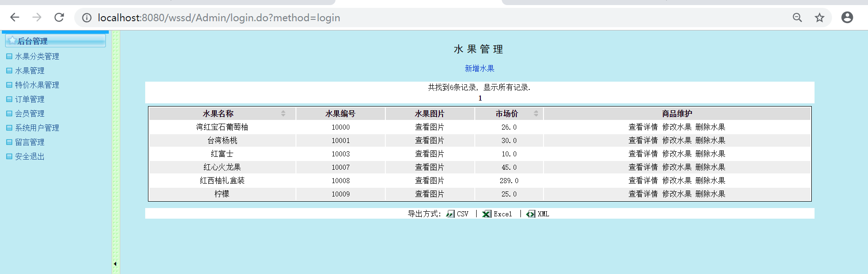Screen dimensions: 868x274
Task: View image for 台湾杨桃
Action: click(430, 140)
